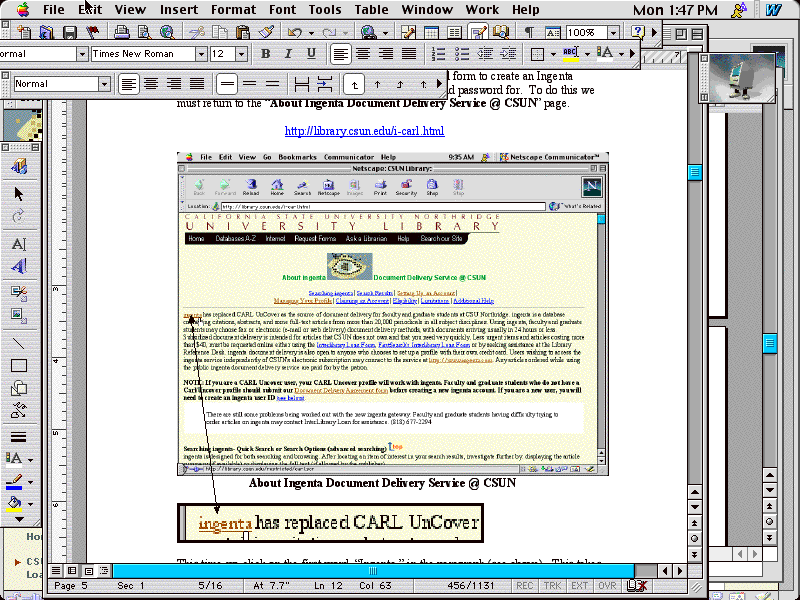Decrease indent of paragraph
This screenshot has width=800, height=600.
click(485, 54)
